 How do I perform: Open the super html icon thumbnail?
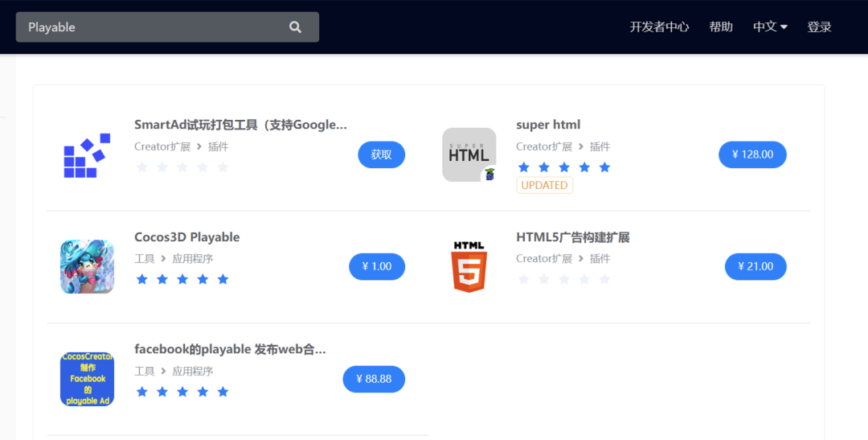pos(469,154)
